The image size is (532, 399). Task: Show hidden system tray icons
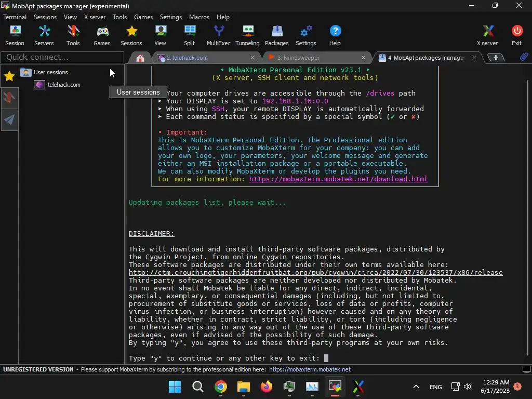416,387
